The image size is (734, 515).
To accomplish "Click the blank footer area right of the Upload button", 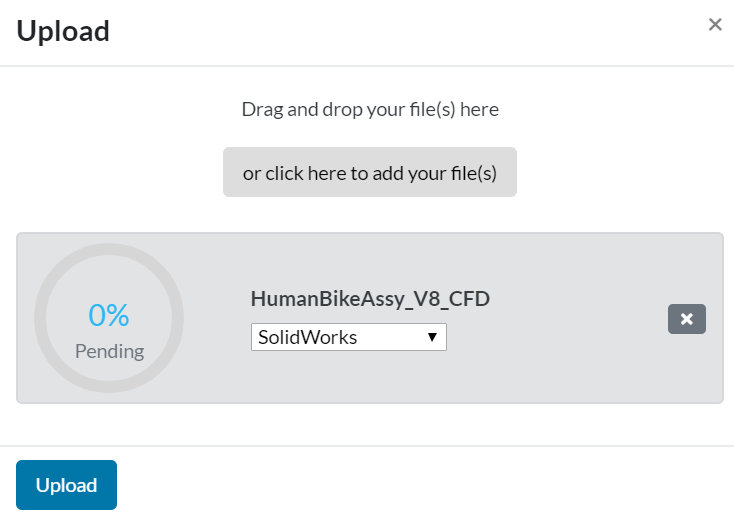I will (420, 485).
